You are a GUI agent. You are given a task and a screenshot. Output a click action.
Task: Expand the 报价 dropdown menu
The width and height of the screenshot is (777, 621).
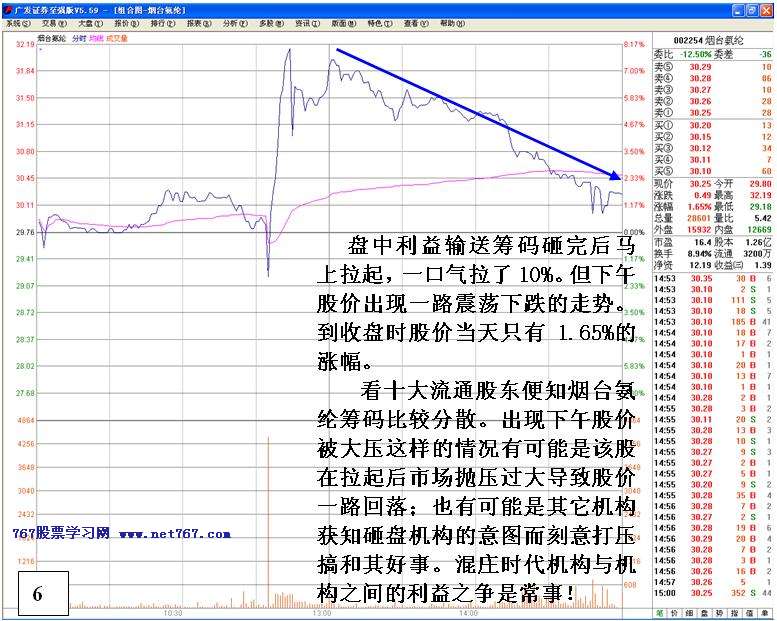click(x=126, y=23)
